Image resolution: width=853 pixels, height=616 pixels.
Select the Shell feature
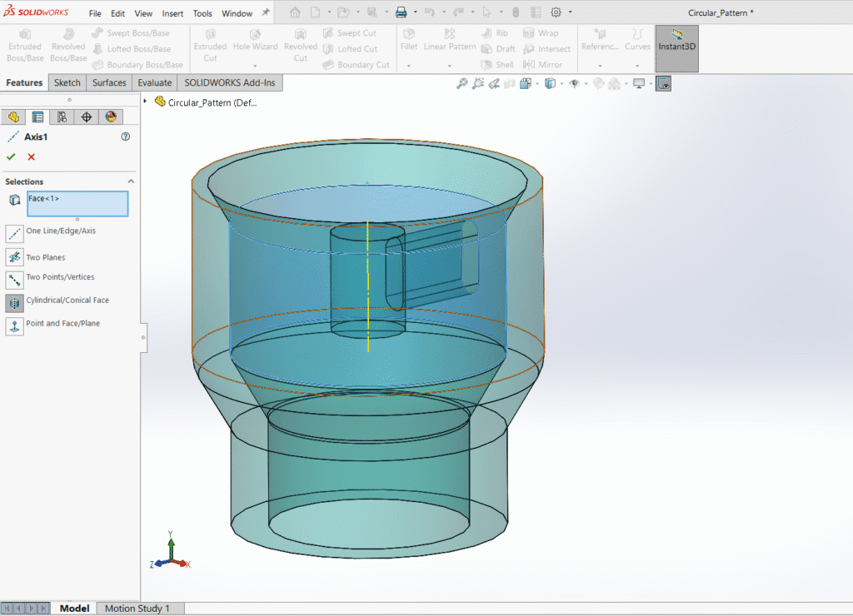[x=497, y=65]
